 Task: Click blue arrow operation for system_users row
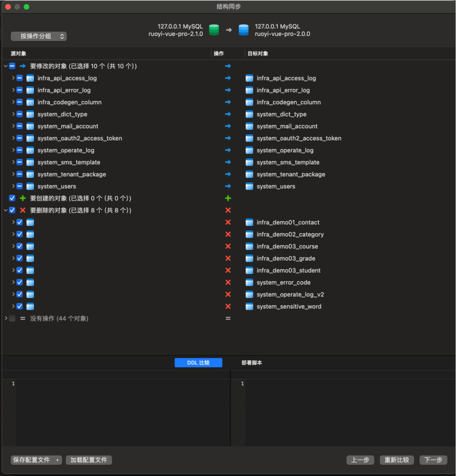(x=228, y=186)
